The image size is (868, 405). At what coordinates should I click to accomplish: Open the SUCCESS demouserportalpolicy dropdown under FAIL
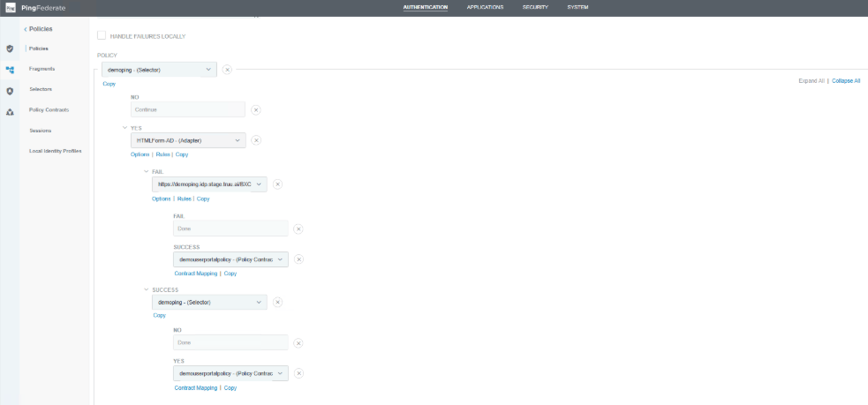click(x=230, y=259)
